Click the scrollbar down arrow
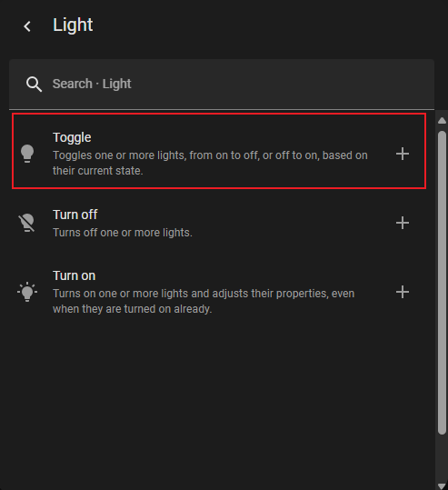448x490 pixels. (442, 486)
